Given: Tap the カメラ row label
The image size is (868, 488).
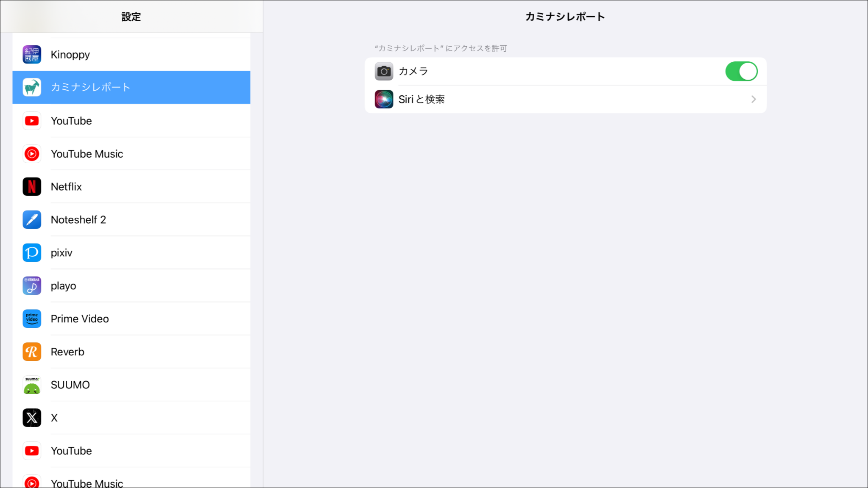Looking at the screenshot, I should click(x=413, y=71).
